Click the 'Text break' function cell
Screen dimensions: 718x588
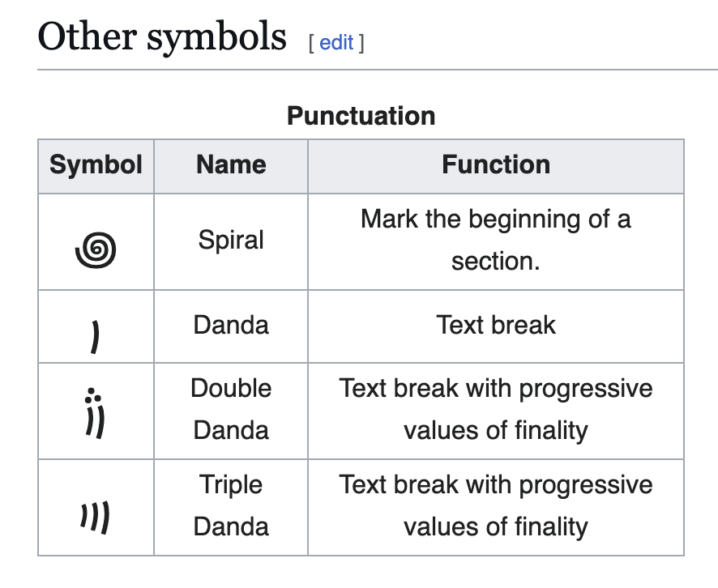click(x=496, y=326)
